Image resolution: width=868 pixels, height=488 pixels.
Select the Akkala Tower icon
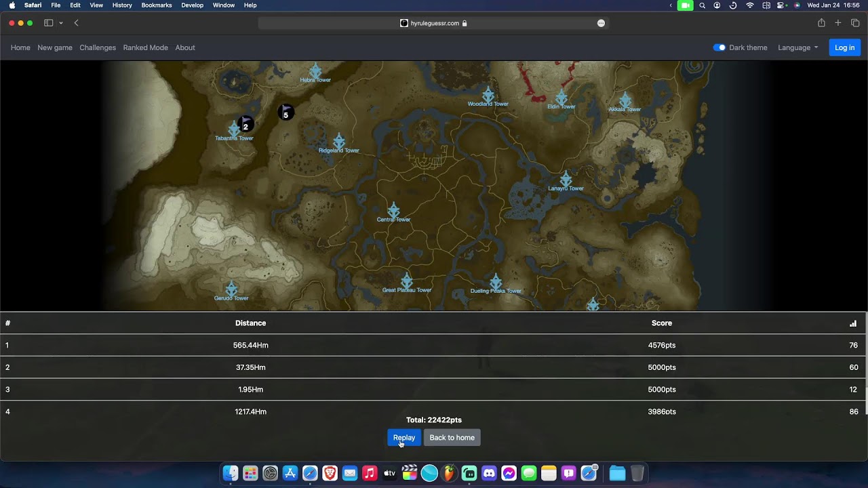625,100
